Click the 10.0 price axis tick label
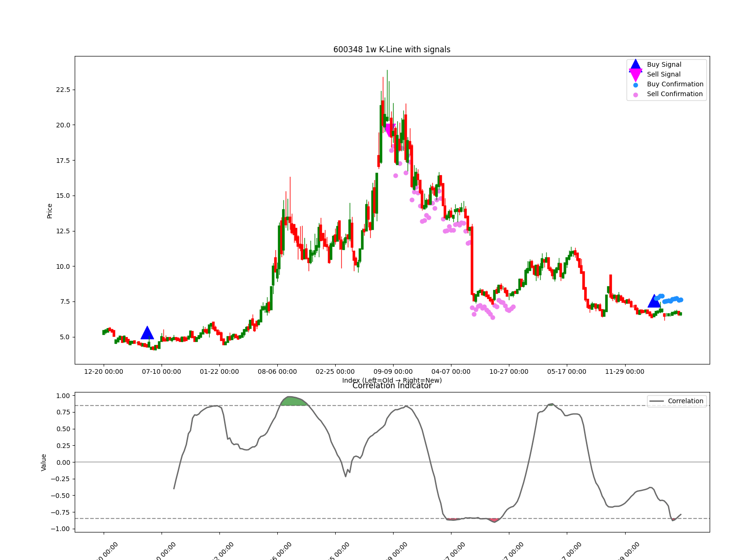Viewport: 747px width, 560px height. click(63, 266)
